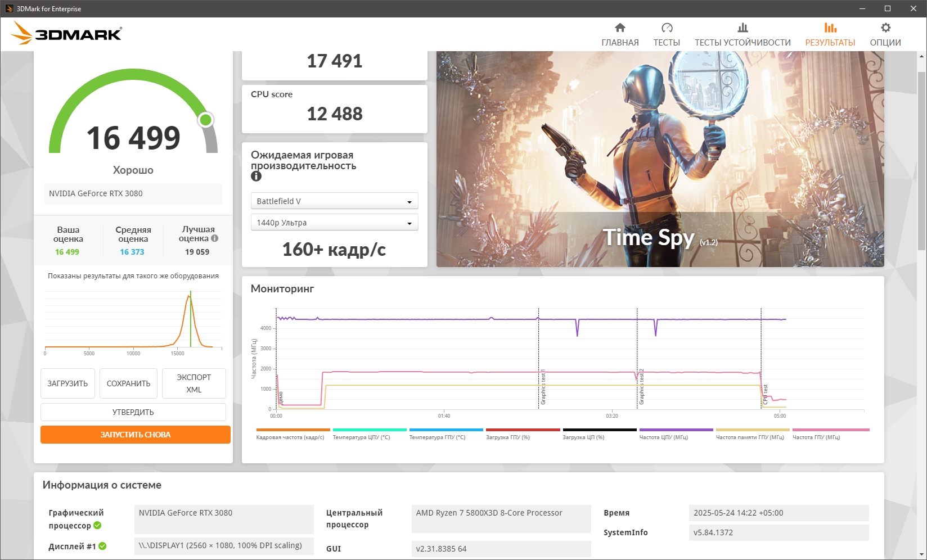This screenshot has height=560, width=927.
Task: Click the Graphics test 1 marker in chart
Action: coord(543,388)
